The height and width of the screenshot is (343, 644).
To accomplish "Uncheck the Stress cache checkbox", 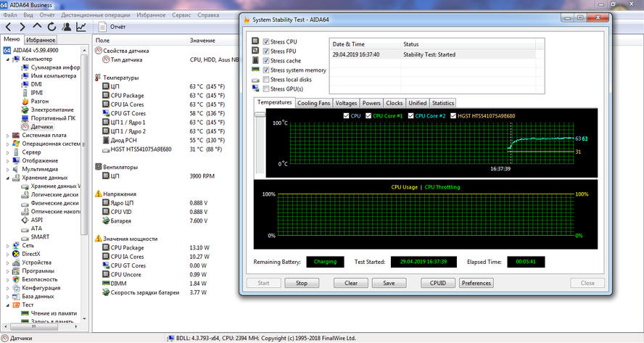I will [x=266, y=60].
